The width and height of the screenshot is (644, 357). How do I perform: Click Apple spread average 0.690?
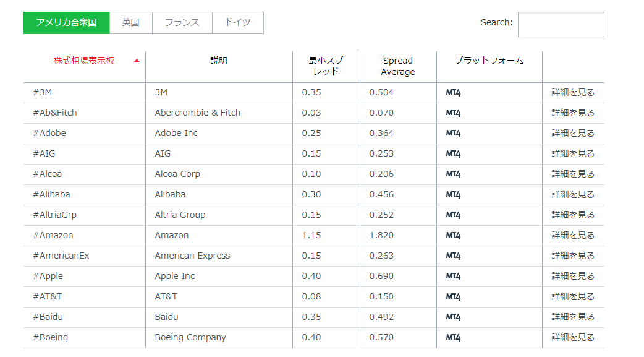pyautogui.click(x=381, y=276)
